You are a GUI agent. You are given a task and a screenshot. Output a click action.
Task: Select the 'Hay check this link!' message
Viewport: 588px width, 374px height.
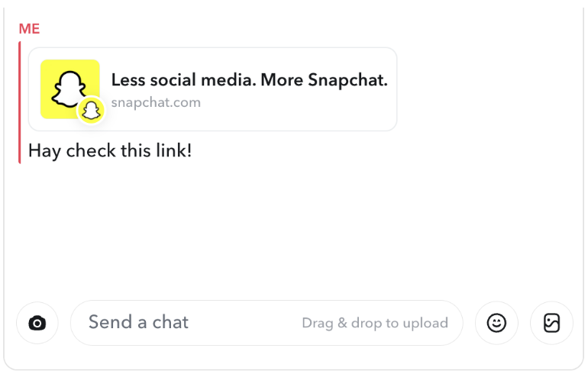point(110,150)
